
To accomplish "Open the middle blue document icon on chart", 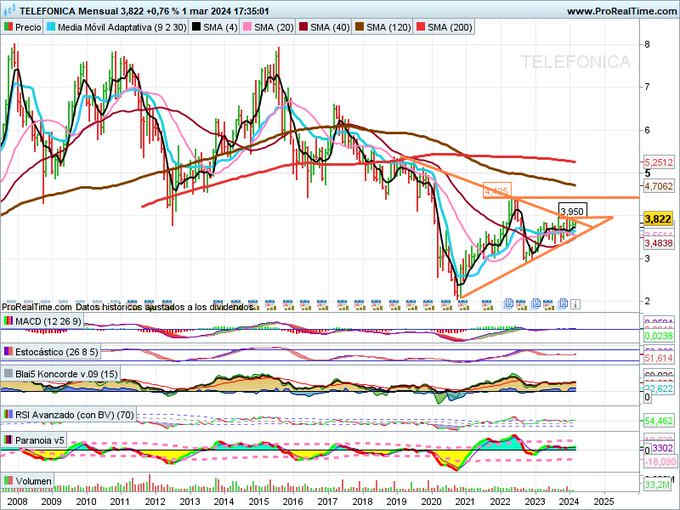I will click(x=536, y=304).
